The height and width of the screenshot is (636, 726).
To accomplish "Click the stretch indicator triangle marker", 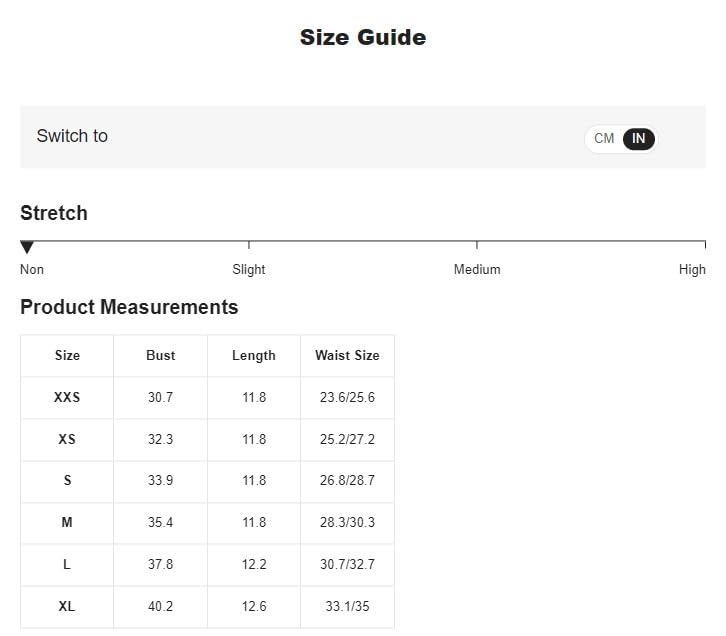I will click(x=27, y=247).
